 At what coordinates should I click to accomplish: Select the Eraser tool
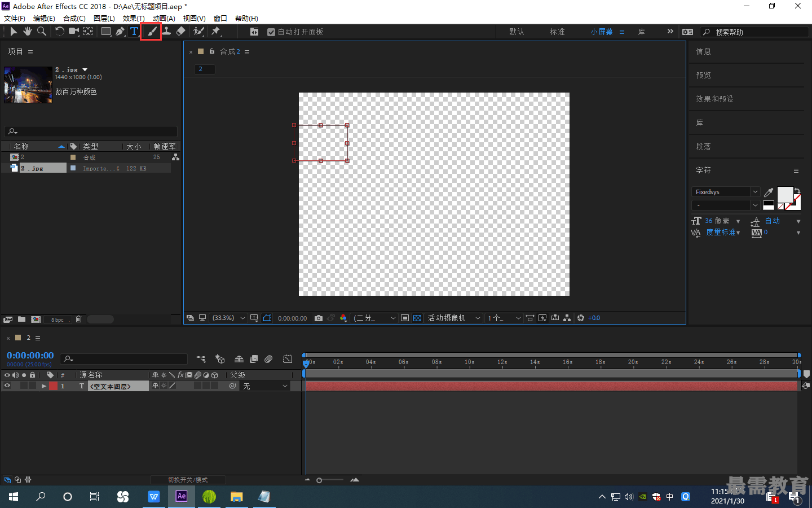coord(180,32)
